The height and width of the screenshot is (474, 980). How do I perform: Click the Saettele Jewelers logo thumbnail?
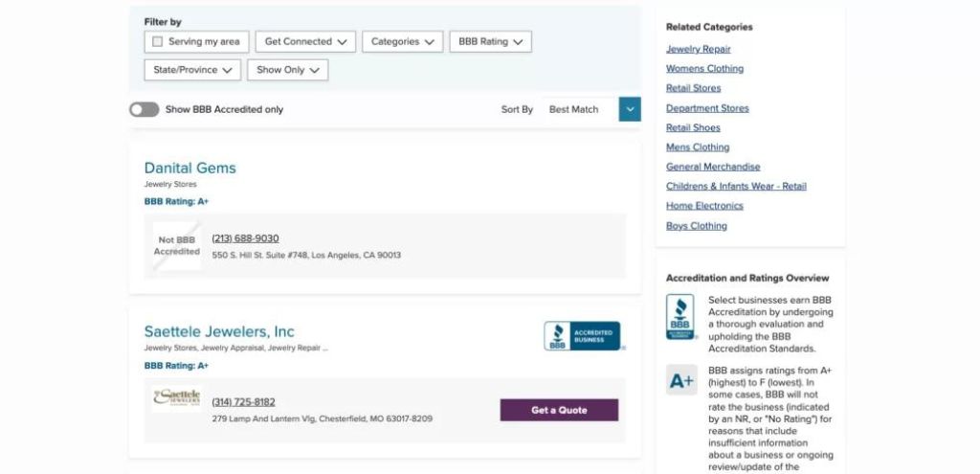177,397
